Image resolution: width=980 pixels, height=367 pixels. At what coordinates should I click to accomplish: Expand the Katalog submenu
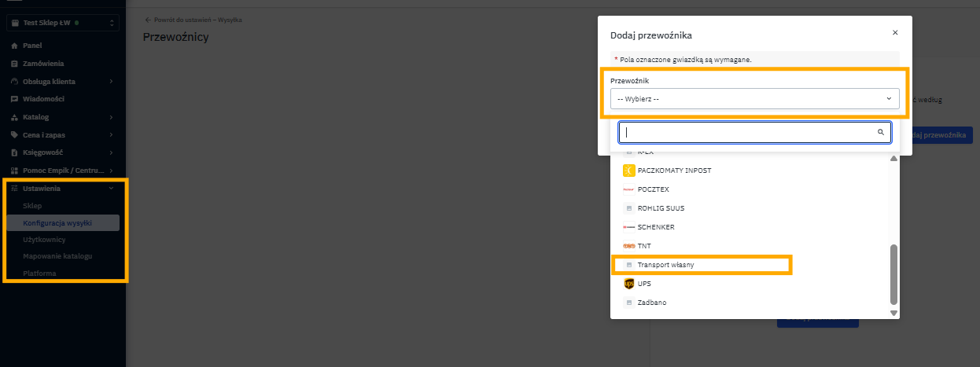pyautogui.click(x=111, y=117)
